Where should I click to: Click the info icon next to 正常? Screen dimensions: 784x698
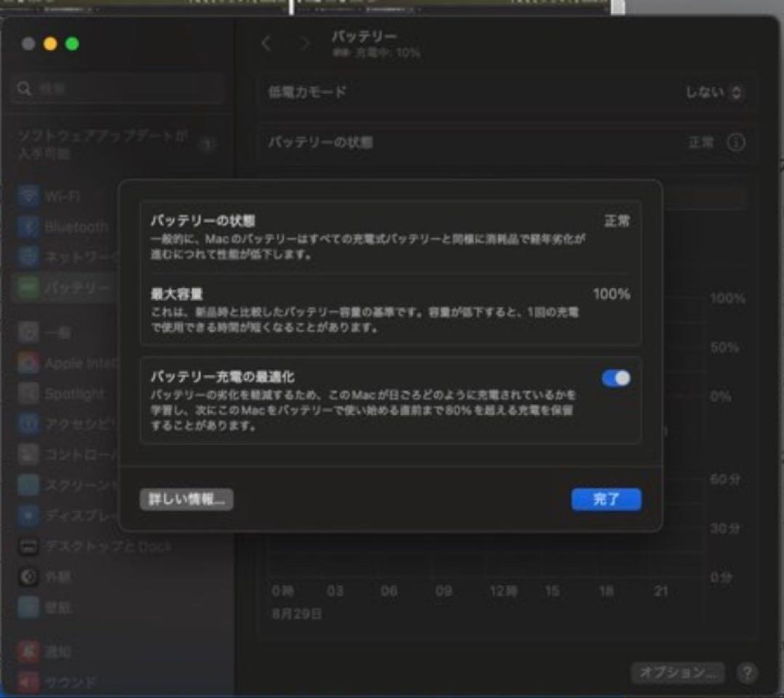[735, 143]
